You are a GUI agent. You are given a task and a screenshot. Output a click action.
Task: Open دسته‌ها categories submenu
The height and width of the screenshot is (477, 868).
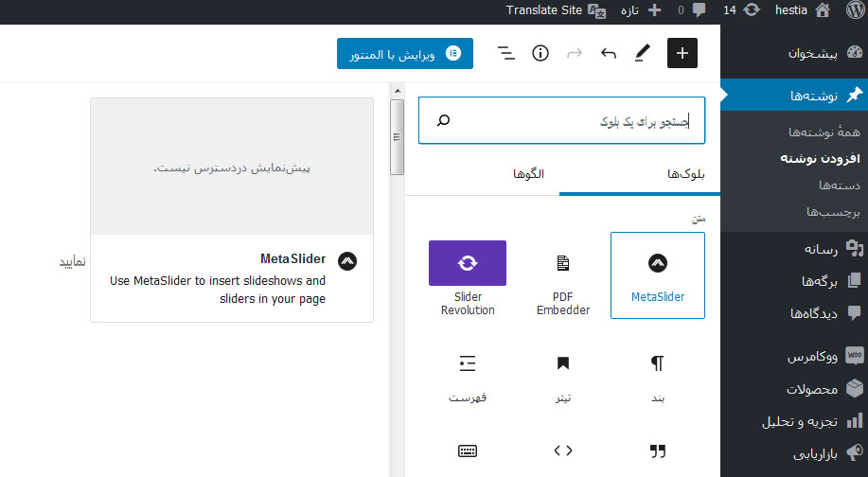click(x=840, y=185)
